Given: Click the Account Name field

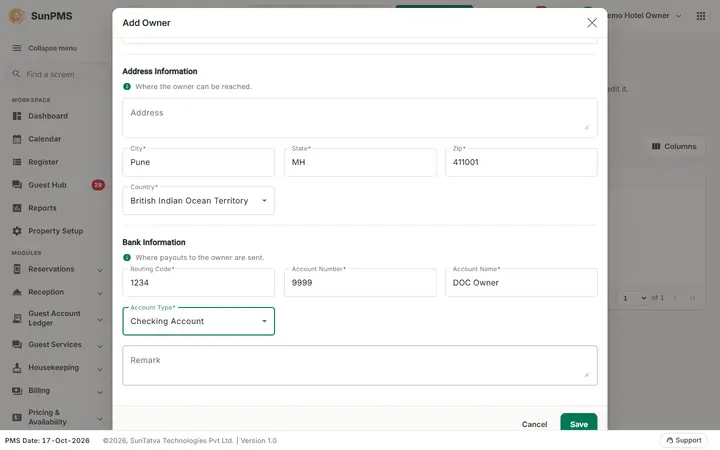Looking at the screenshot, I should tap(521, 283).
